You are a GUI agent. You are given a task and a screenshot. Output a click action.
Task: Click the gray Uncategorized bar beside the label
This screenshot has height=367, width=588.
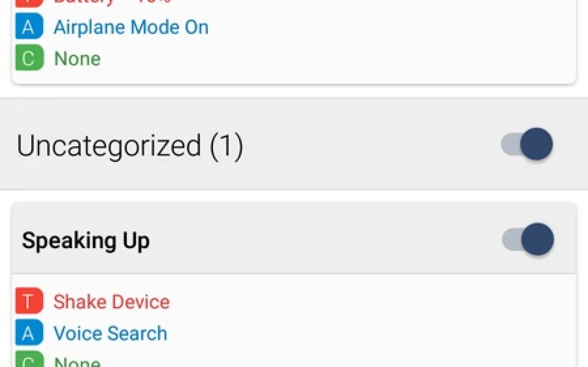point(359,145)
